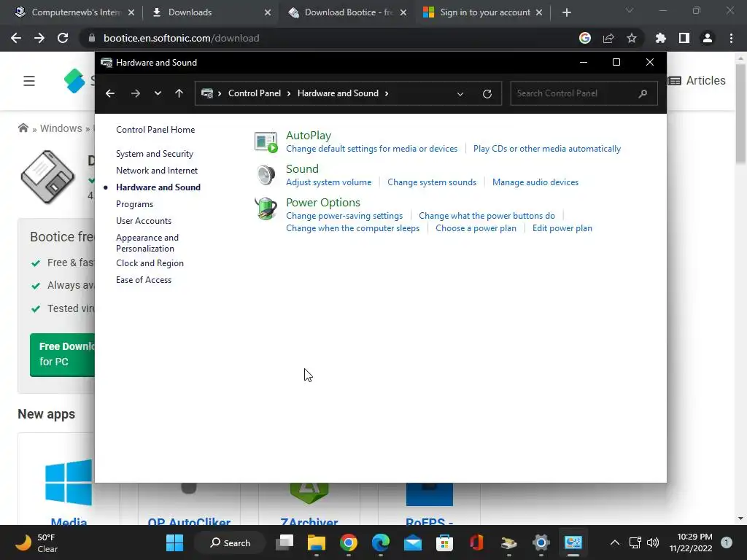Open Chrome extensions puzzle icon
The height and width of the screenshot is (560, 747).
[661, 38]
